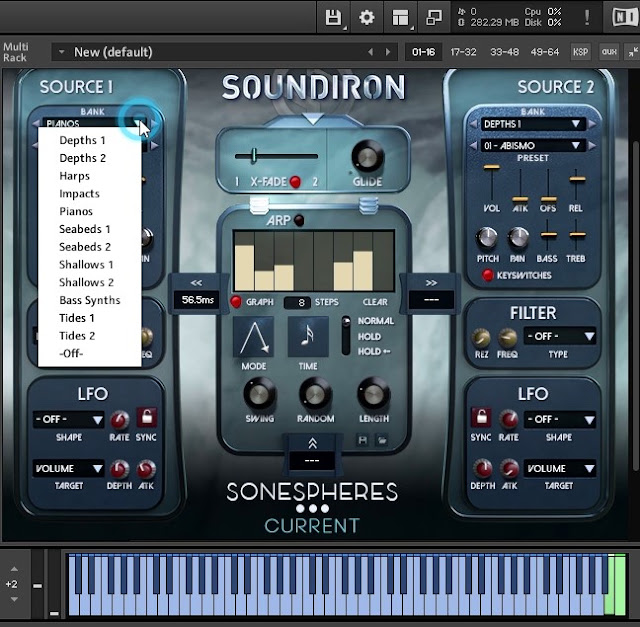This screenshot has height=627, width=640.
Task: Adjust the ARP Swing knob
Action: pos(260,394)
